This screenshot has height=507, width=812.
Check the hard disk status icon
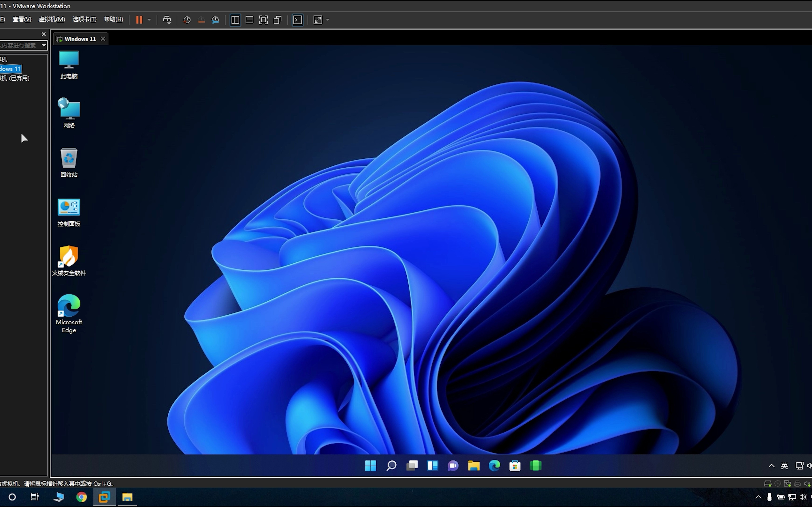click(768, 483)
